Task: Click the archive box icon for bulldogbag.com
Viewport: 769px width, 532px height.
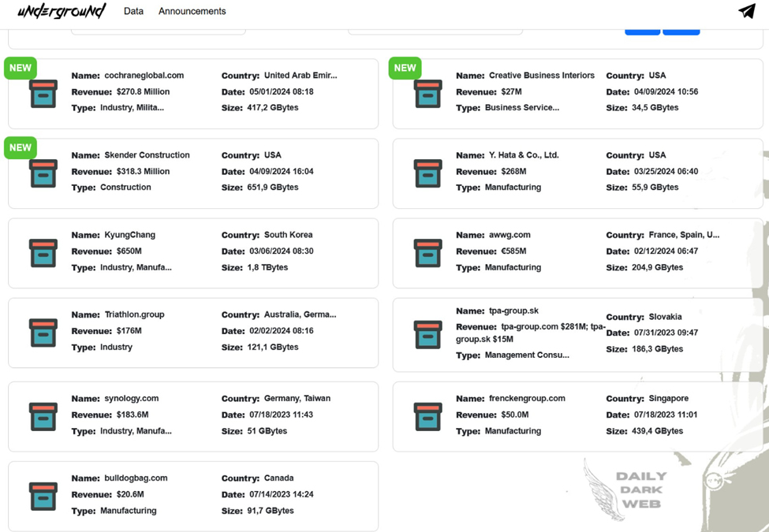Action: [43, 496]
